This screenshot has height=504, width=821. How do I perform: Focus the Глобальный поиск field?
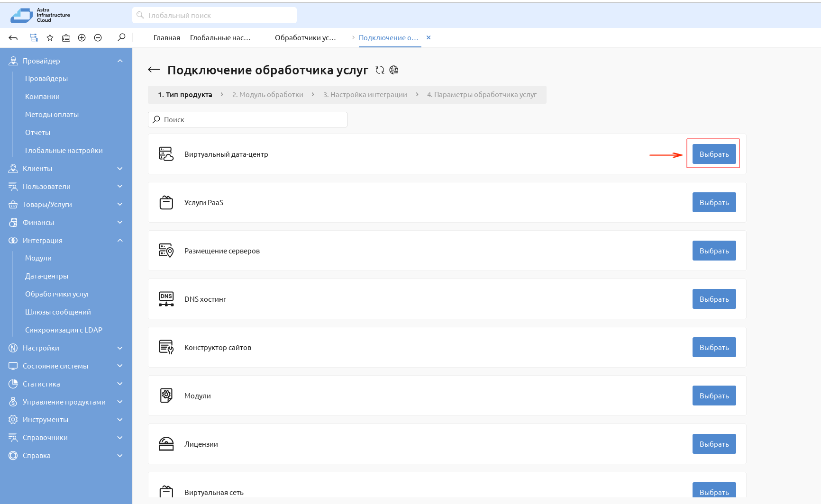click(214, 15)
